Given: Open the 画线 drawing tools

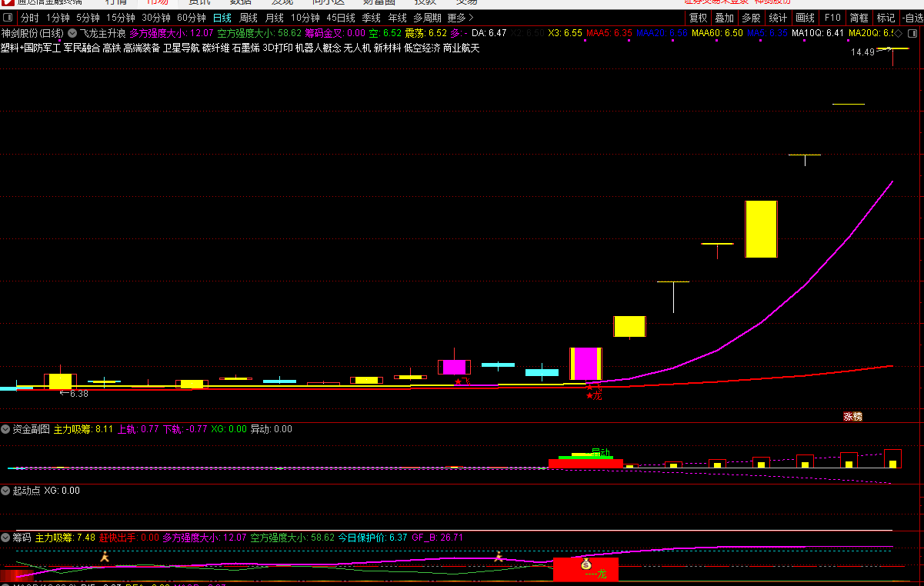Looking at the screenshot, I should [805, 18].
